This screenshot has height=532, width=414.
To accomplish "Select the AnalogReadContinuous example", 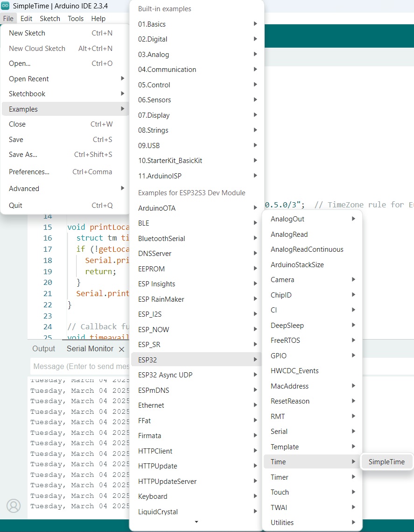I will click(313, 249).
